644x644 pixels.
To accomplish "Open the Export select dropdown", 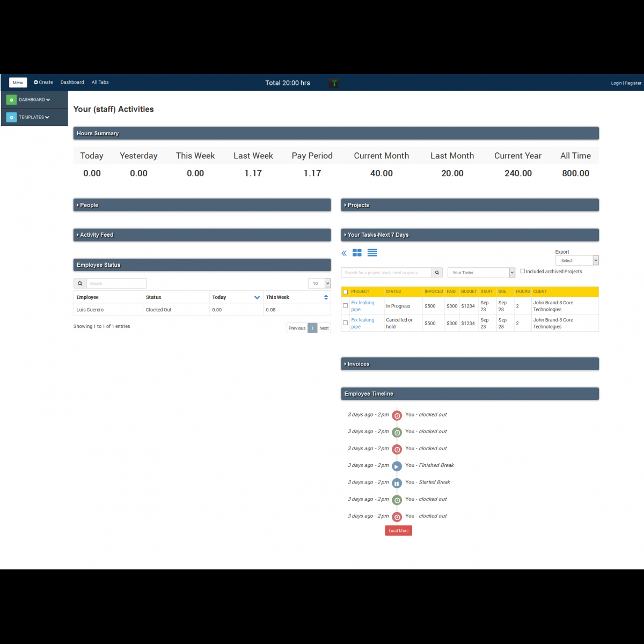I will click(576, 260).
